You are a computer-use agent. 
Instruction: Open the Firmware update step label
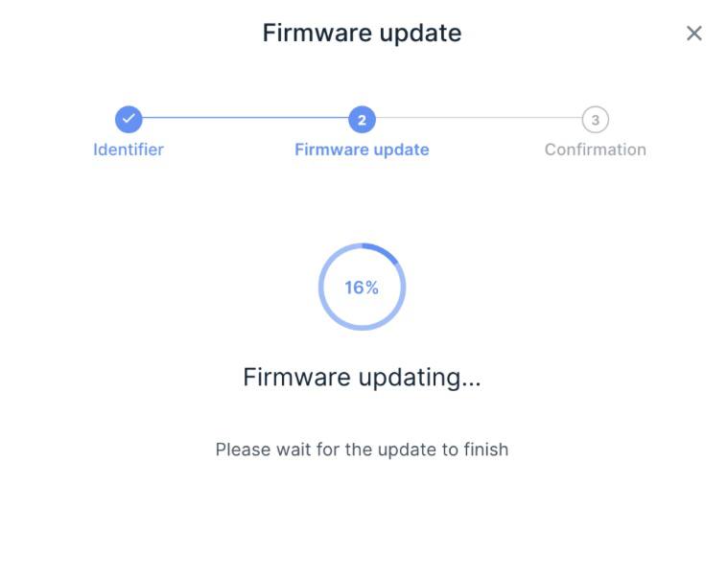click(x=362, y=150)
